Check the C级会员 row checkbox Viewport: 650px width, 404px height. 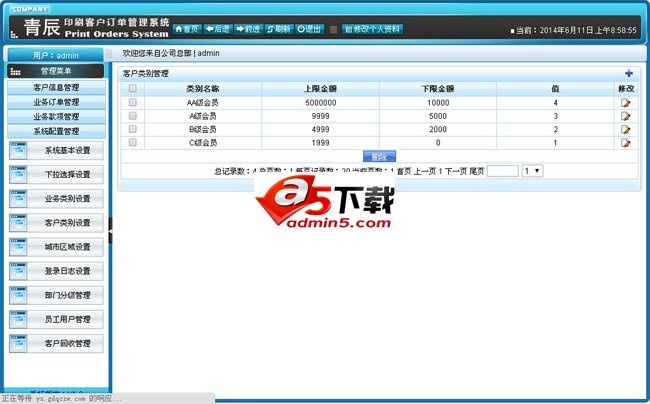tap(133, 142)
